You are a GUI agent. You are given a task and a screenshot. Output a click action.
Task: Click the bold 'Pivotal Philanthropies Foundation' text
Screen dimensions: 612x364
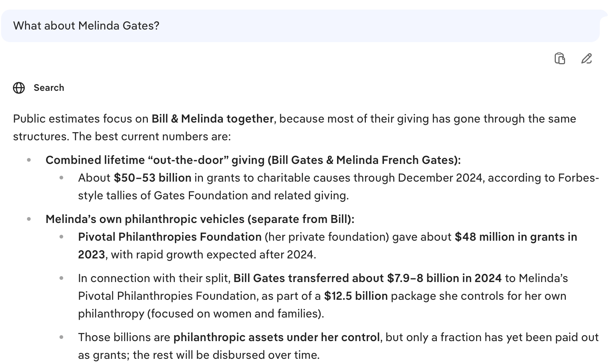point(170,237)
